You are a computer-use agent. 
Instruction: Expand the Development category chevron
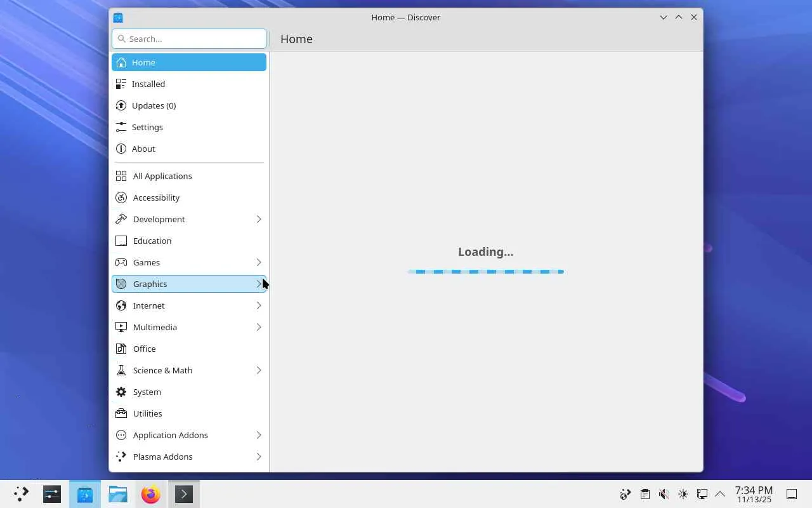coord(259,219)
